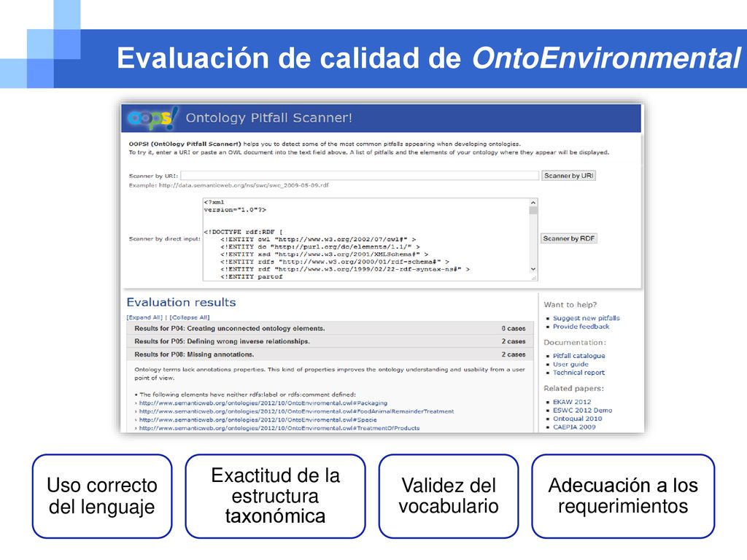Click the '0 cases' count for P04
Viewport: 747px width, 560px height.
click(x=513, y=329)
